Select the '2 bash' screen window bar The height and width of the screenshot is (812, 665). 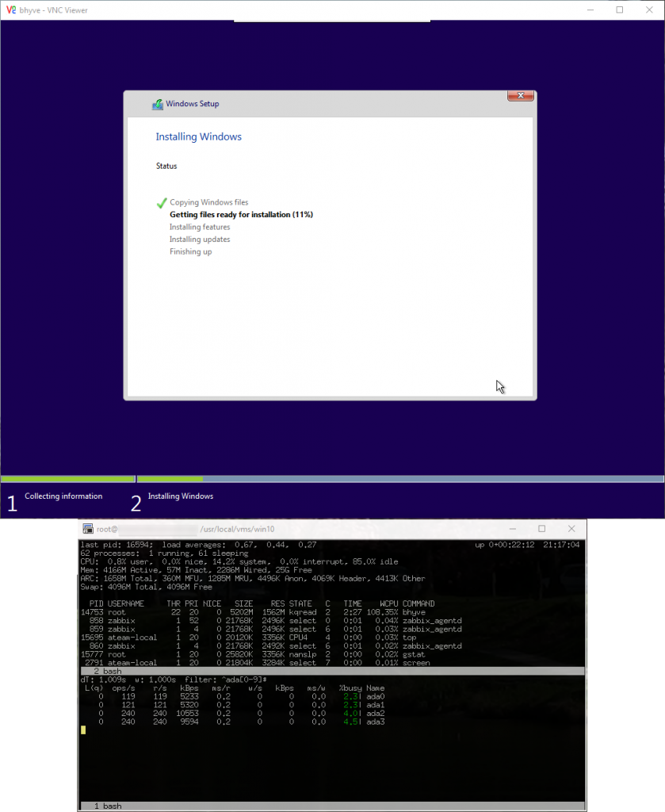click(x=332, y=671)
